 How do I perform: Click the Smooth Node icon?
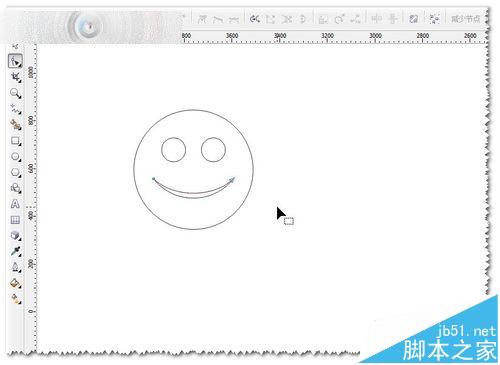coord(218,19)
